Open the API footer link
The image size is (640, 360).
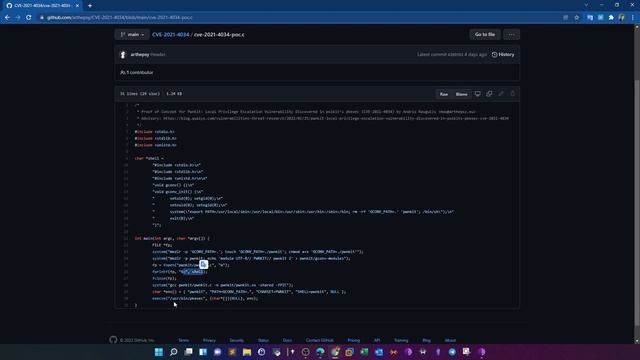[x=377, y=340]
